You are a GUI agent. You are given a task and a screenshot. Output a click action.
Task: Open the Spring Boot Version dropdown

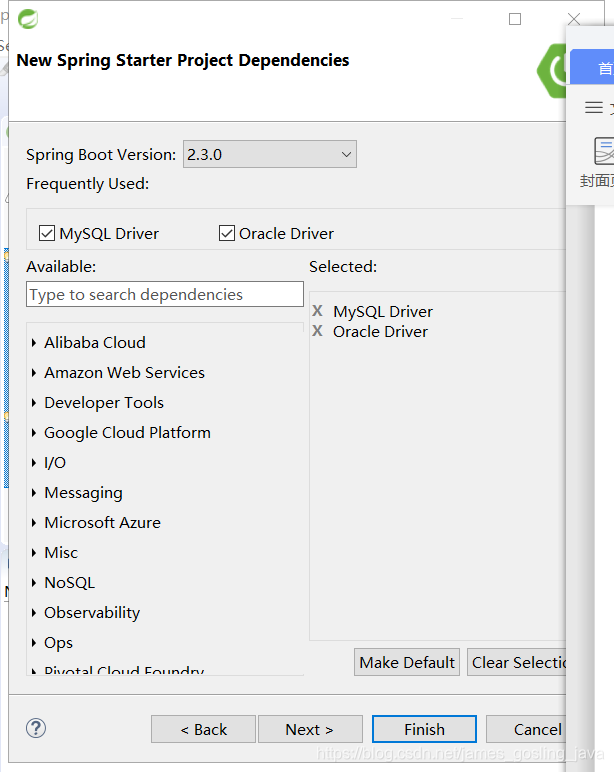270,154
